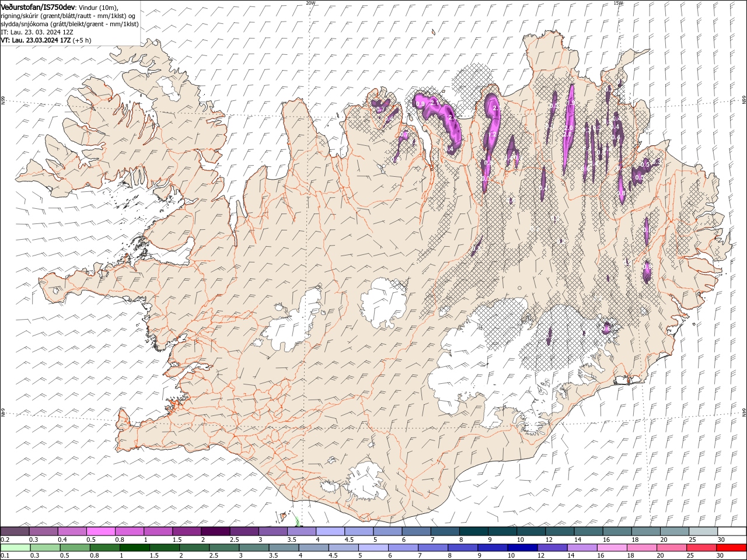The height and width of the screenshot is (560, 747).
Task: Pick the white 30 swatch in snow legend
Action: tap(732, 531)
